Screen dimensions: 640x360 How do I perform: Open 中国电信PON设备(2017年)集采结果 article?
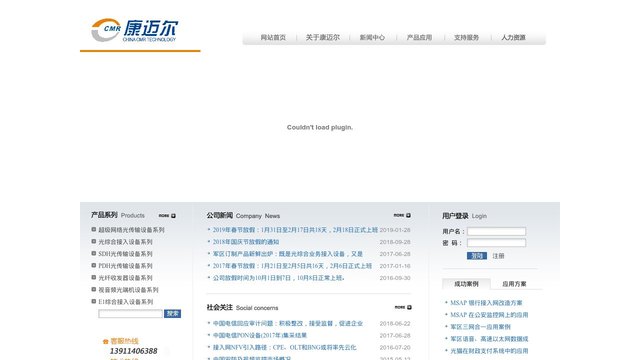click(260, 335)
